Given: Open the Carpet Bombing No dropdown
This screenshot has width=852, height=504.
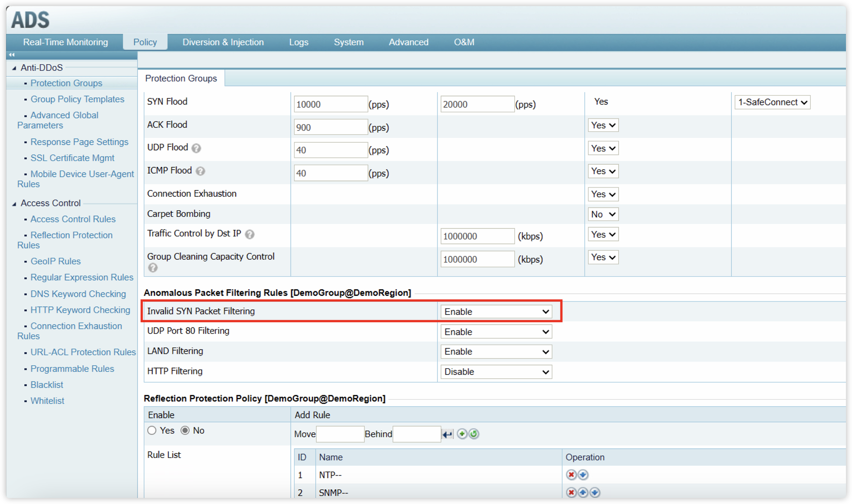Looking at the screenshot, I should click(603, 214).
